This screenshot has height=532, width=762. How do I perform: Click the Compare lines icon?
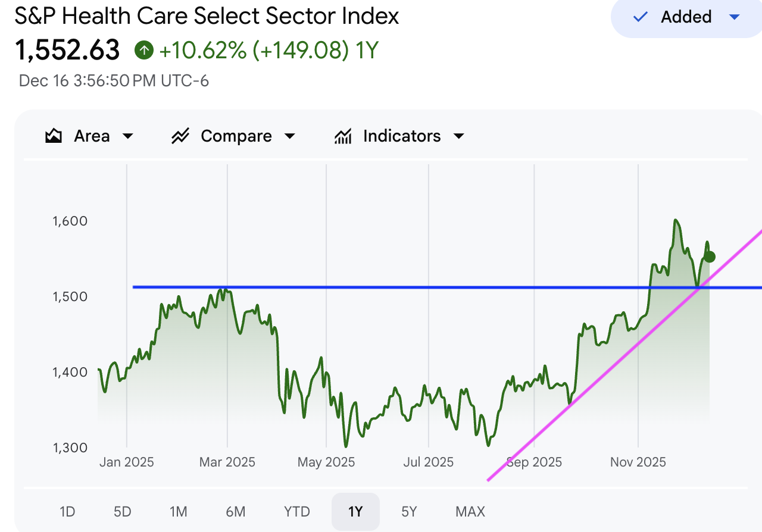click(180, 136)
